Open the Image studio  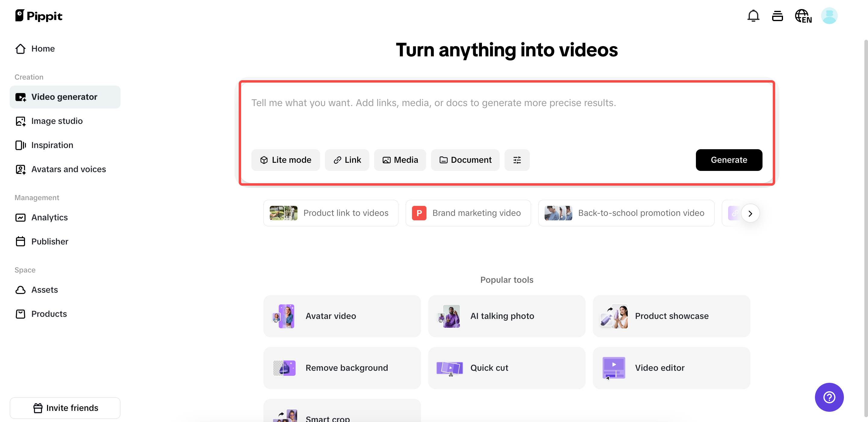57,121
